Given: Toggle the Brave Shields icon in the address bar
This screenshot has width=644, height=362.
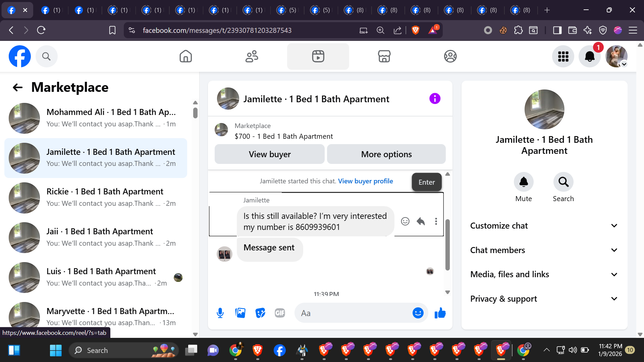Looking at the screenshot, I should point(416,30).
